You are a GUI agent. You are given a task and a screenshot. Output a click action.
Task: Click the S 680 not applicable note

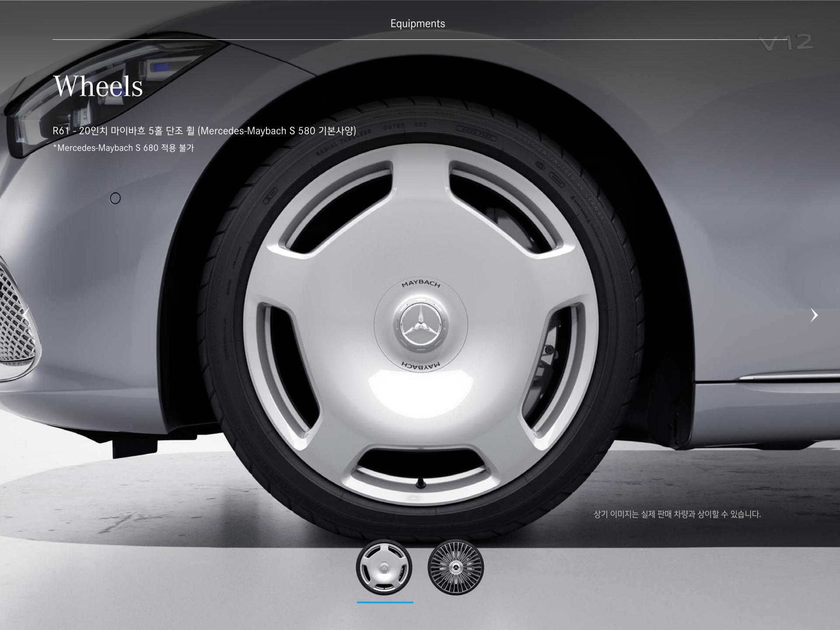(123, 148)
